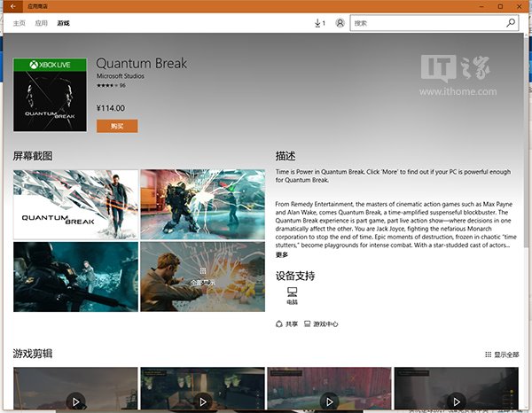This screenshot has width=532, height=413.
Task: Open the Quantum Break logo screenshot
Action: coord(75,205)
